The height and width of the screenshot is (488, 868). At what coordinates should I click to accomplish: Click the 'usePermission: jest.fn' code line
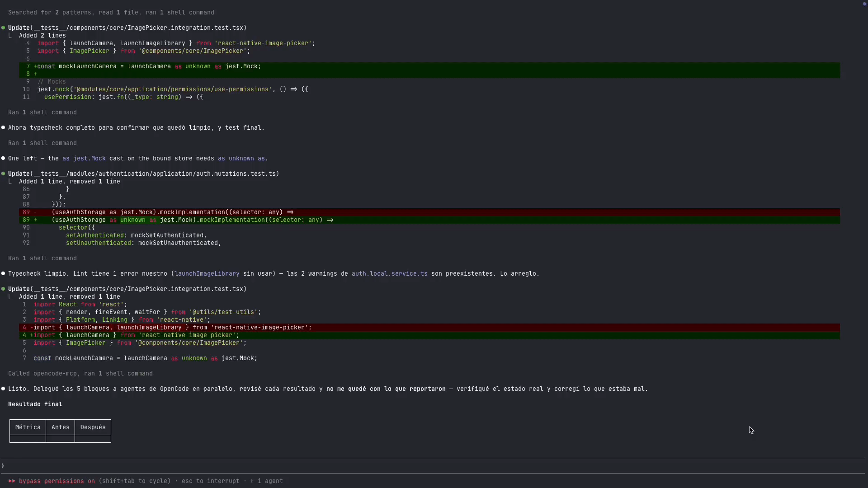pos(123,97)
